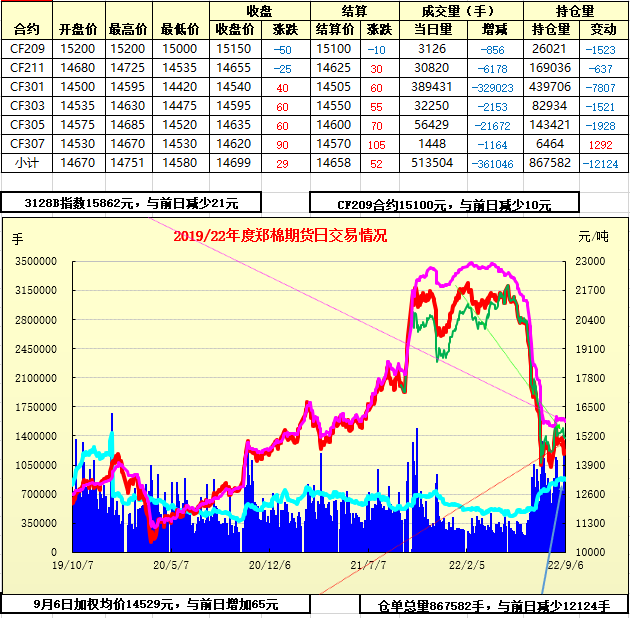Screen dimensions: 630x618
Task: Click the 开盘价 column header
Action: click(x=78, y=29)
